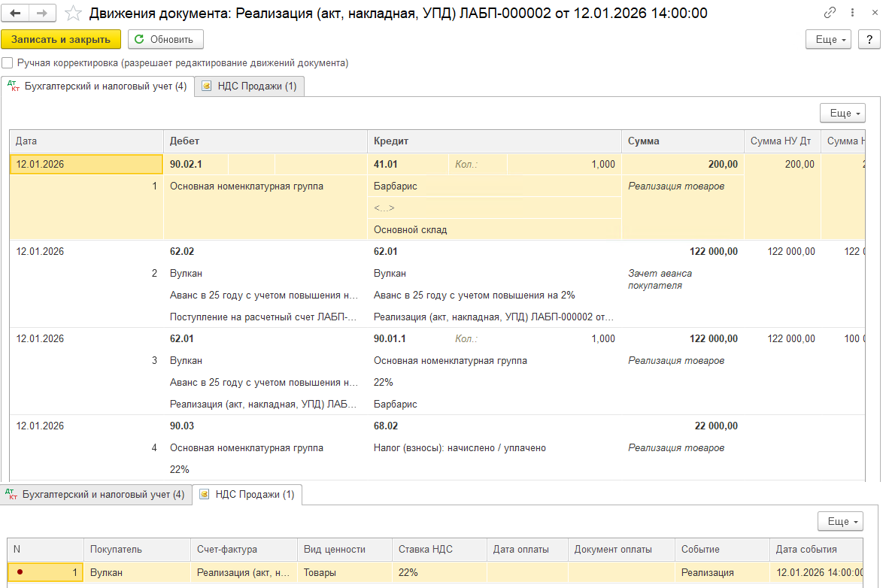886x588 pixels.
Task: Click the НДС Продажи register icon in upper tab
Action: click(x=206, y=86)
